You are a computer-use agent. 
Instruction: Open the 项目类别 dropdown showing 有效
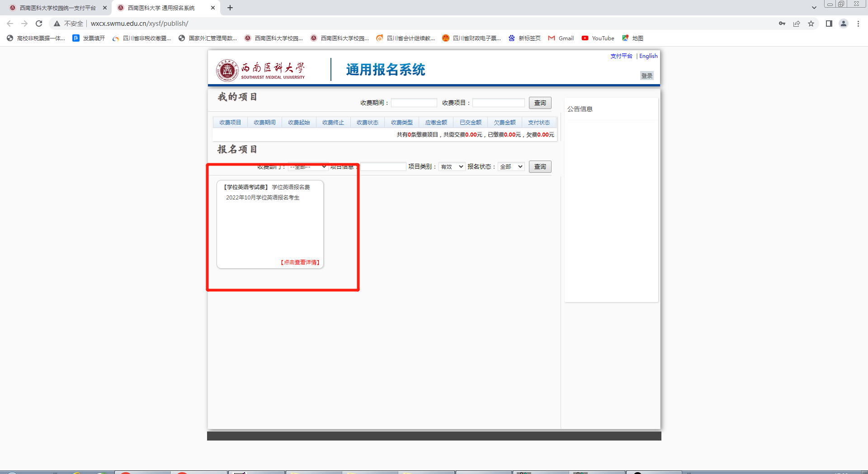[452, 167]
